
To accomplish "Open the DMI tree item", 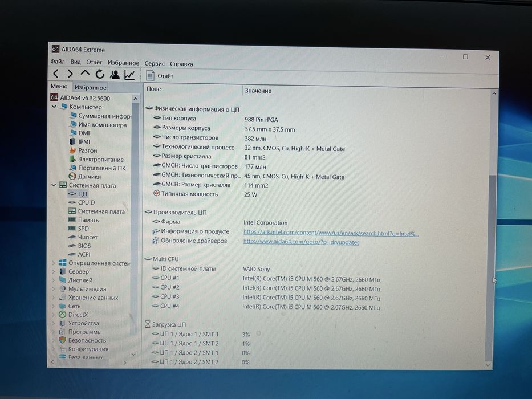I will [80, 133].
